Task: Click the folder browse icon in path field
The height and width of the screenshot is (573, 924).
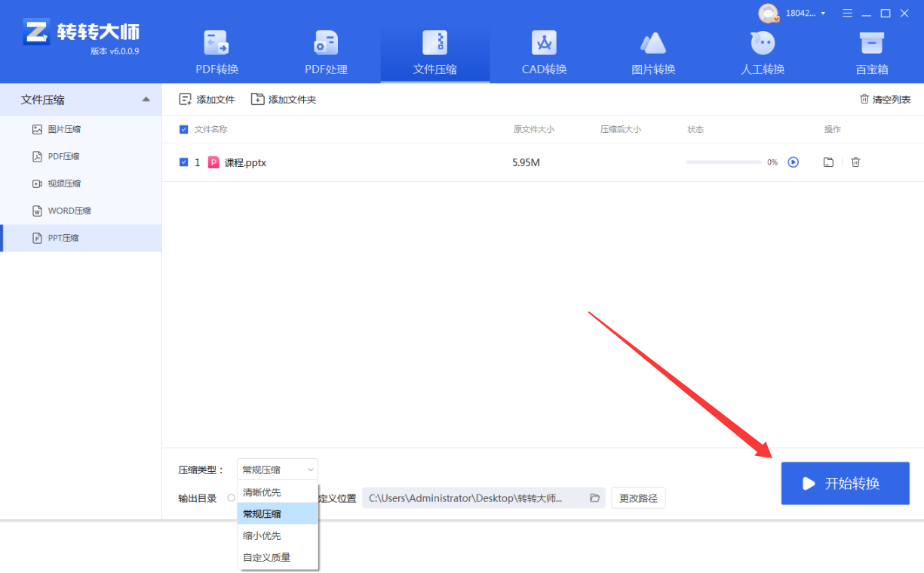Action: coord(594,498)
